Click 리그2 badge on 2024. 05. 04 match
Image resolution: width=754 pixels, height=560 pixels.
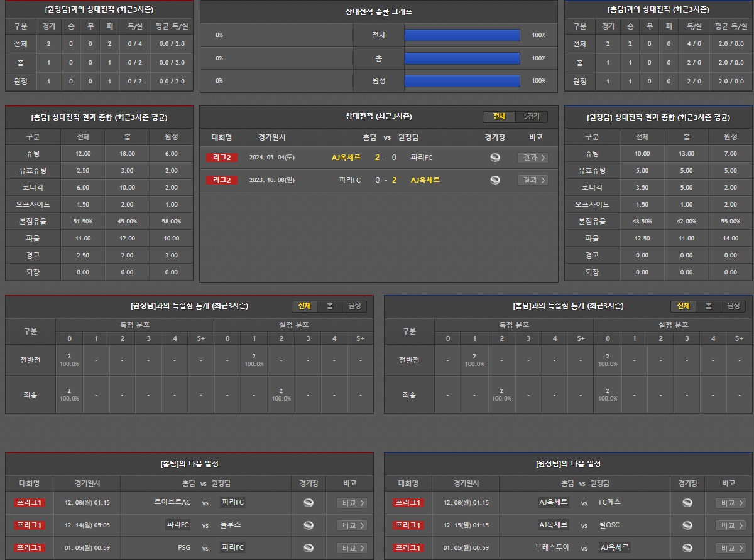pos(222,158)
